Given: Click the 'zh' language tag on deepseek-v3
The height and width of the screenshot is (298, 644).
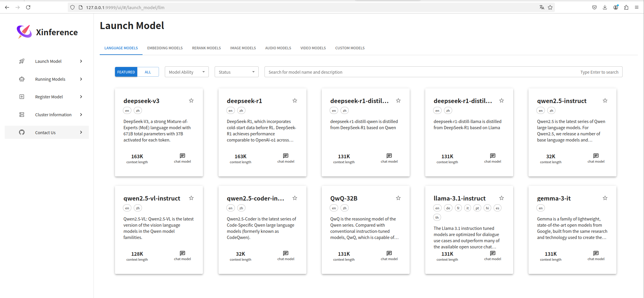Looking at the screenshot, I should (138, 110).
